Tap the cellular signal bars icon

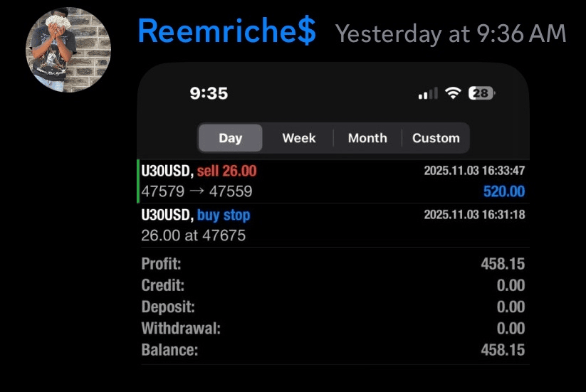(428, 93)
